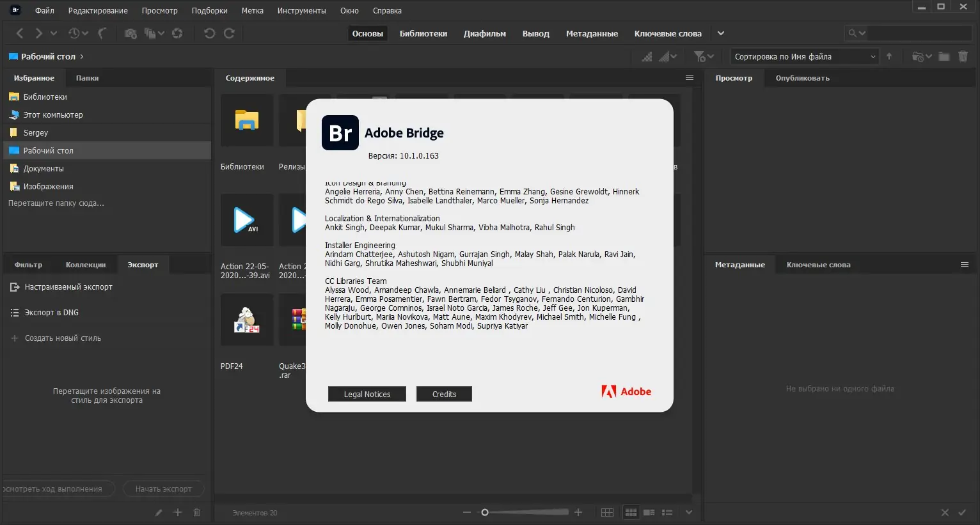Viewport: 980px width, 525px height.
Task: Rotate 90° counterclockwise icon
Action: pyautogui.click(x=209, y=33)
